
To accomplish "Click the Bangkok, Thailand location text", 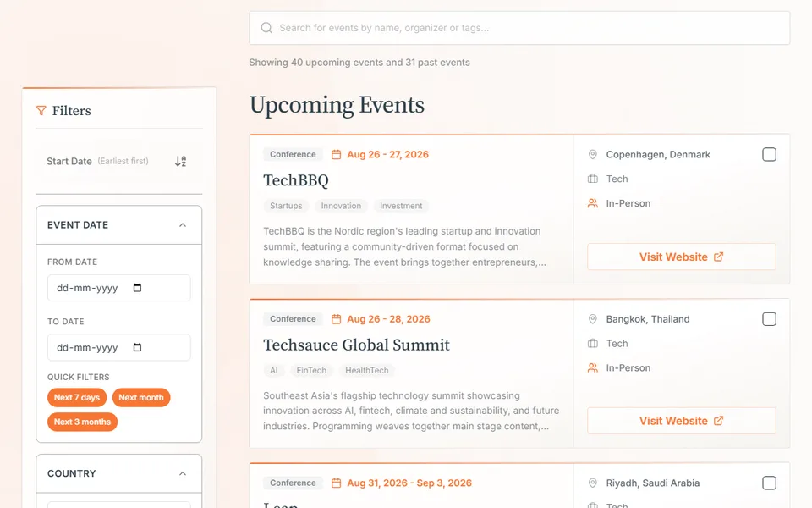I will (648, 319).
